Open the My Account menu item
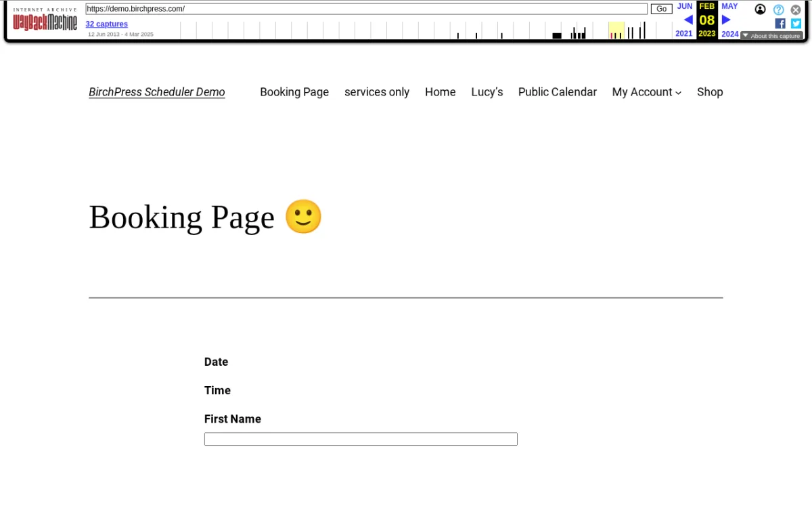Viewport: 812px width, 508px height. tap(642, 92)
